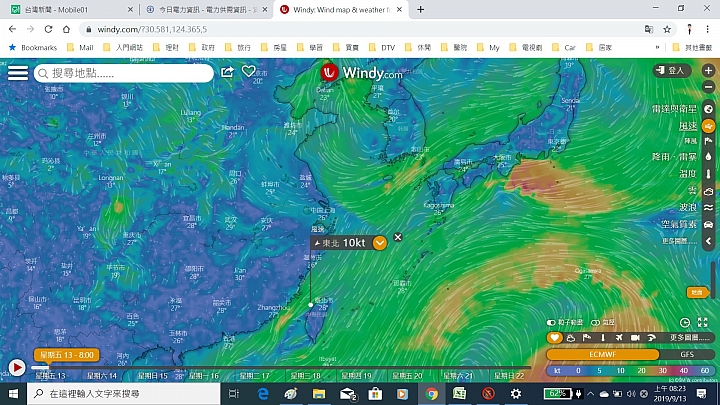Switch to the GFS forecast model

tap(687, 354)
